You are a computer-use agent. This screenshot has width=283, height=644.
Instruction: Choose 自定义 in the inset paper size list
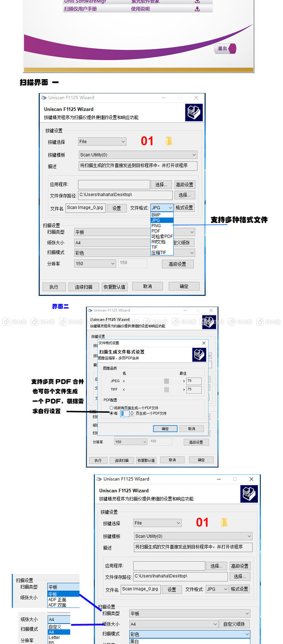59,627
